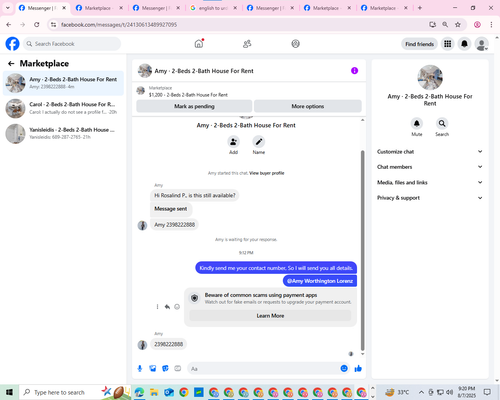
Task: Open Chrome from the Windows taskbar
Action: (x=184, y=392)
